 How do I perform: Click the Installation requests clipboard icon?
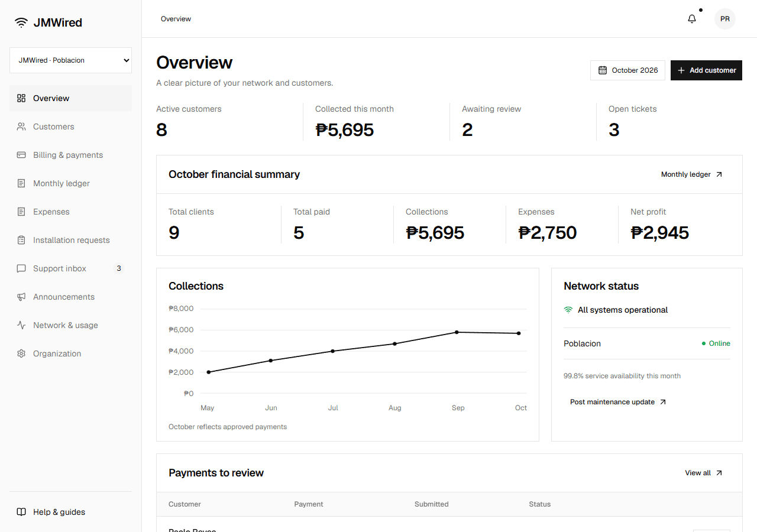pos(21,240)
